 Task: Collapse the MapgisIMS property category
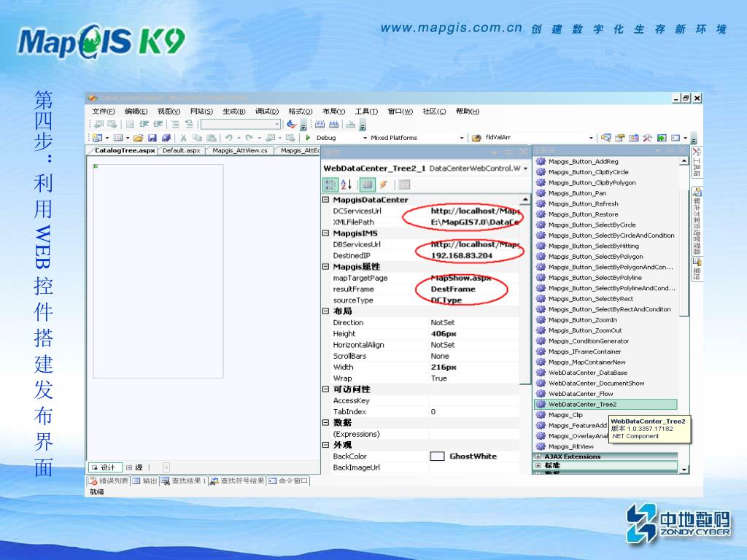pyautogui.click(x=326, y=233)
